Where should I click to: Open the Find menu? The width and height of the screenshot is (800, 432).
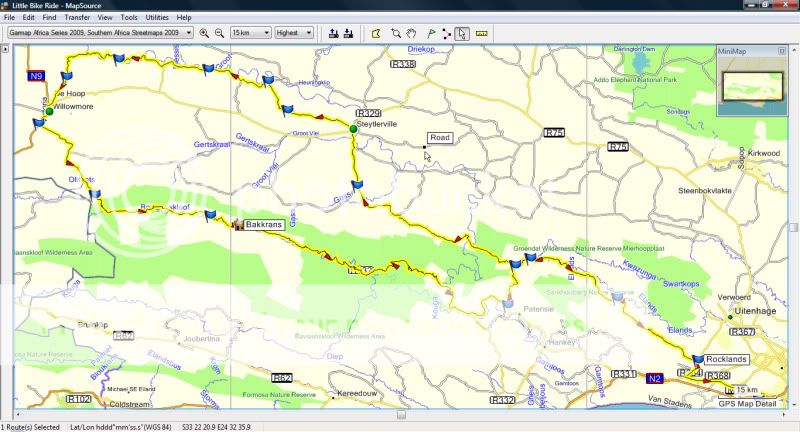click(49, 17)
